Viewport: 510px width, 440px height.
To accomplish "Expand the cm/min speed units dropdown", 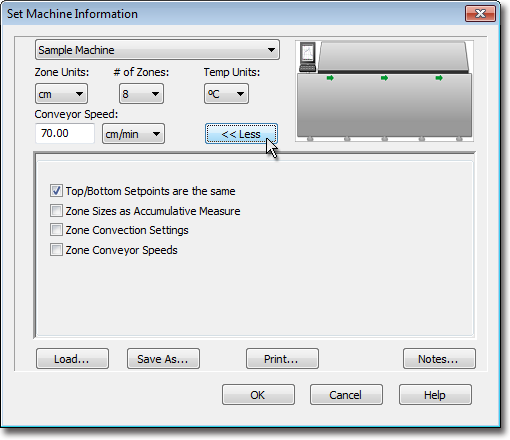I will (x=133, y=134).
